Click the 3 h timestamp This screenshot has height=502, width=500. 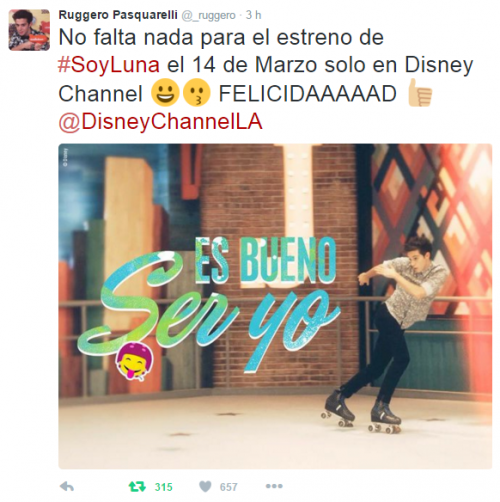point(254,15)
